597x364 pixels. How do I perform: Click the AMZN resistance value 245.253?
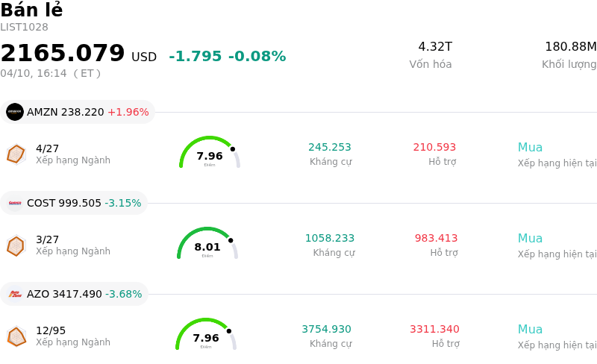(x=330, y=148)
